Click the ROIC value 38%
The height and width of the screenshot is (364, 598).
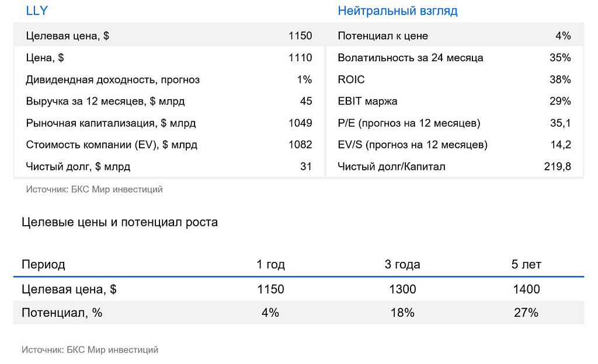[559, 79]
